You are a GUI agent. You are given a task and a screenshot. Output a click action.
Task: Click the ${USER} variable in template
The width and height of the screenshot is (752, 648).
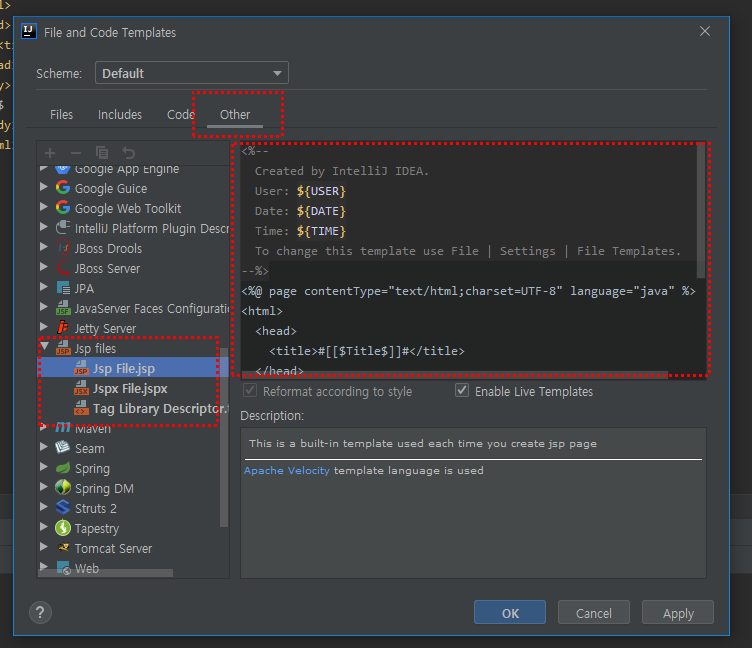[x=321, y=191]
